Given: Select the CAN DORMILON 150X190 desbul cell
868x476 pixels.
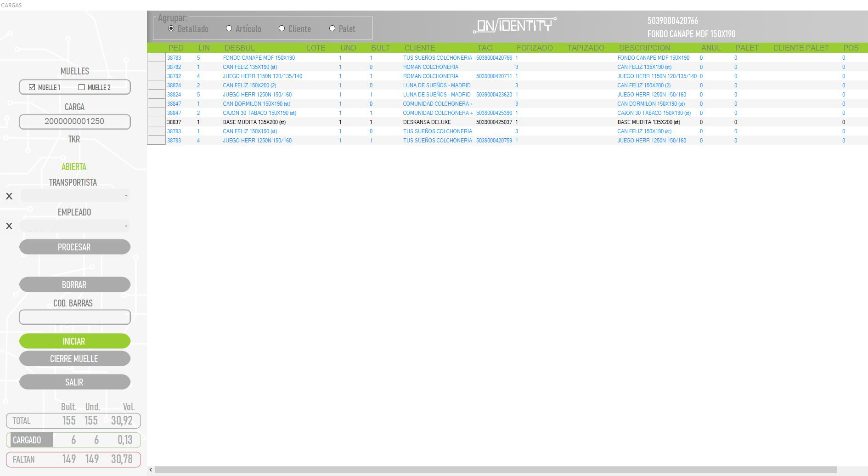Looking at the screenshot, I should click(256, 104).
